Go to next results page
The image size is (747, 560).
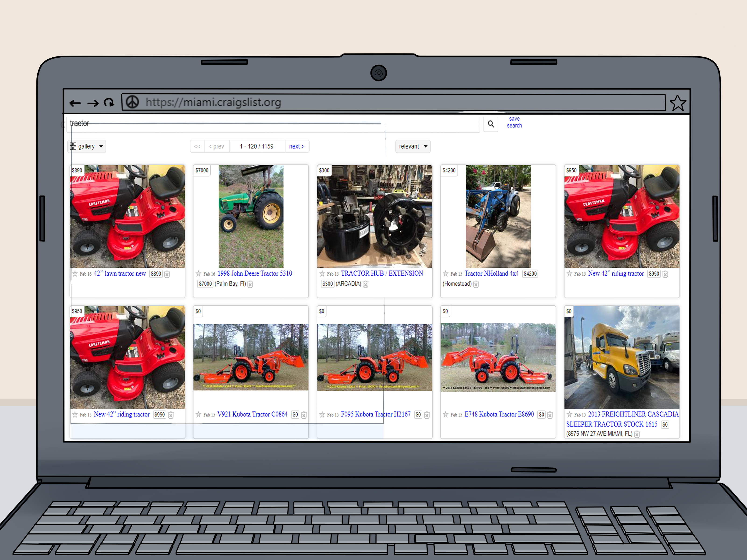click(x=296, y=147)
